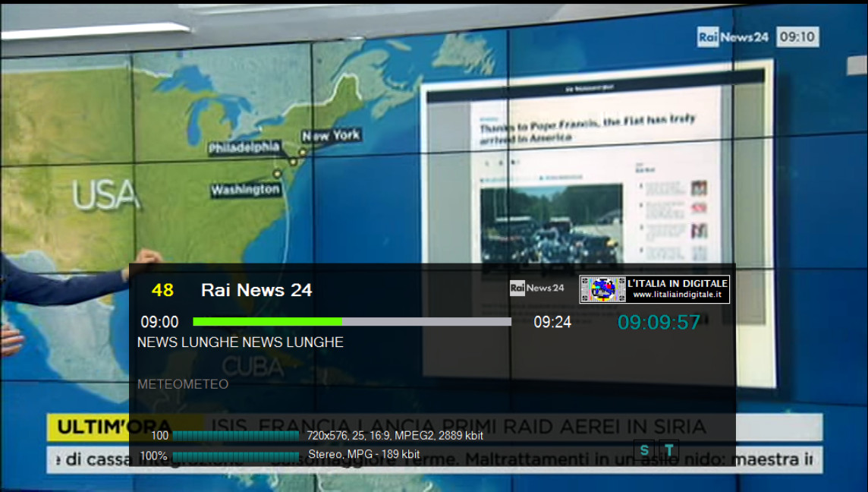Click the S subtitle indicator icon

coord(644,450)
